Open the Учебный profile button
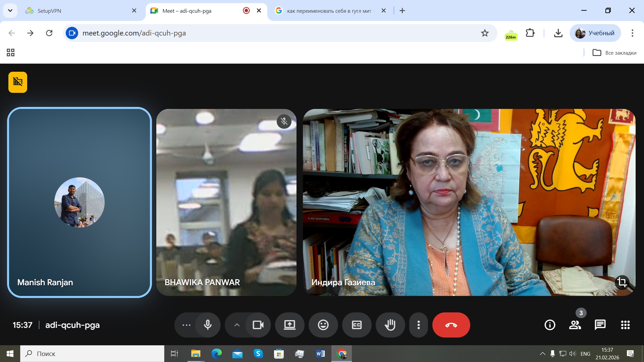 595,33
